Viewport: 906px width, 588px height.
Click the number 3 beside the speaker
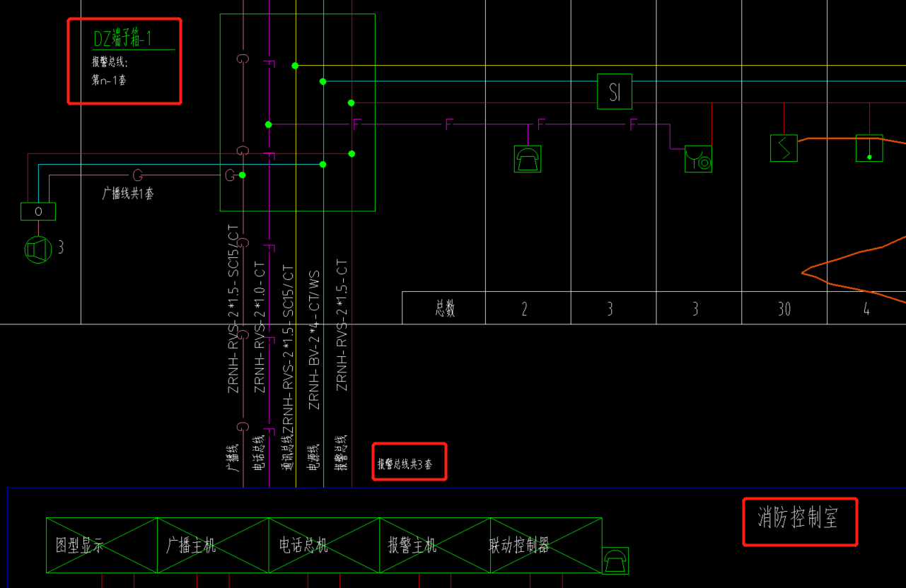(61, 247)
